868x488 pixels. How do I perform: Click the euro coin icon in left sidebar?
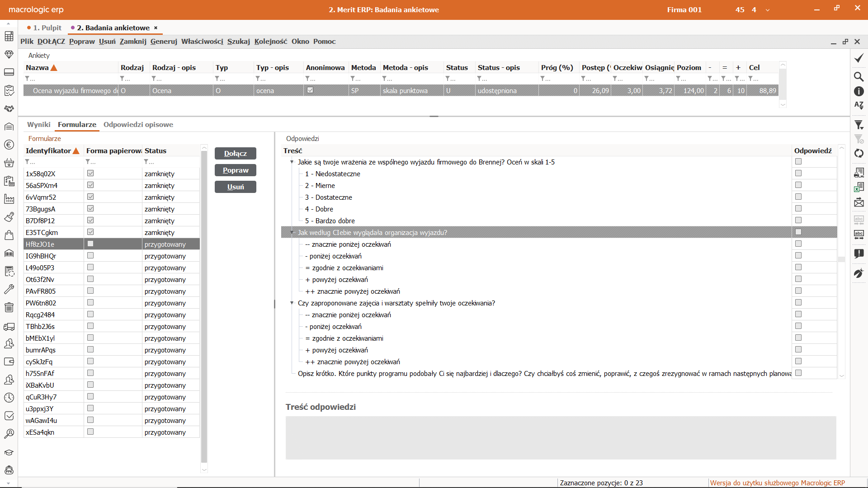(x=9, y=145)
